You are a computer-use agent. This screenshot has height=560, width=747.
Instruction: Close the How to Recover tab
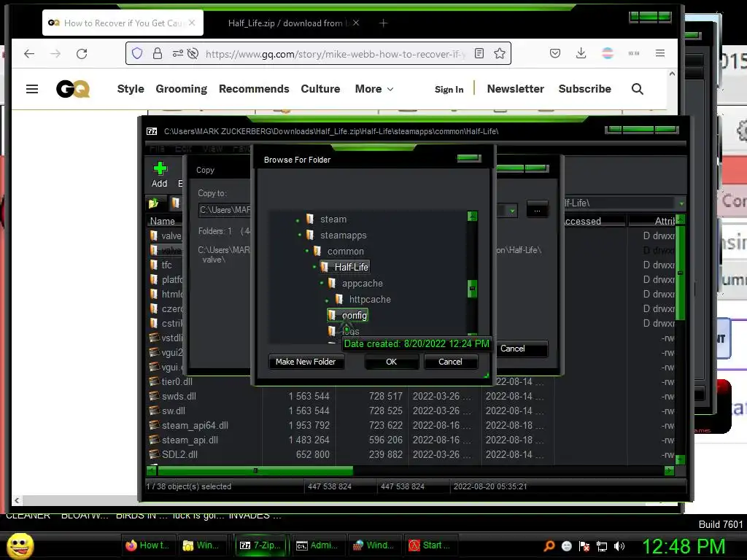(192, 23)
